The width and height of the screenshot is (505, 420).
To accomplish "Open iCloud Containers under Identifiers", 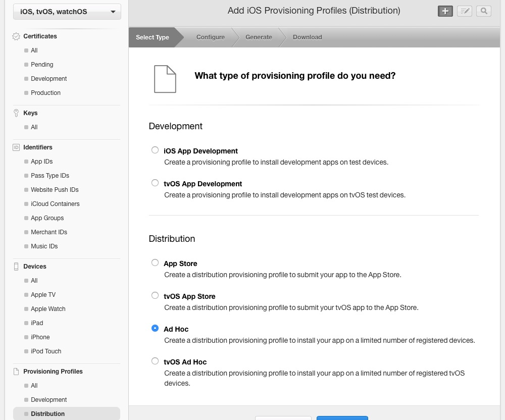I will (55, 204).
